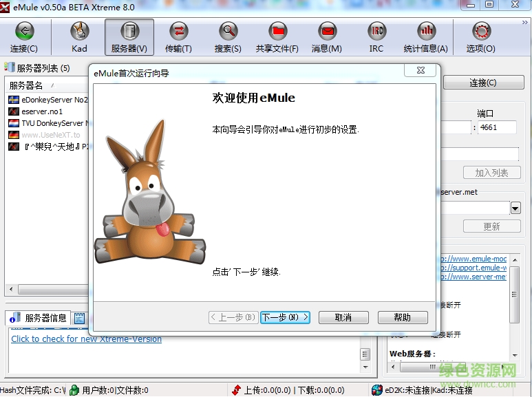This screenshot has width=532, height=397.
Task: Click the Help (帮助) wizard button
Action: [x=403, y=318]
